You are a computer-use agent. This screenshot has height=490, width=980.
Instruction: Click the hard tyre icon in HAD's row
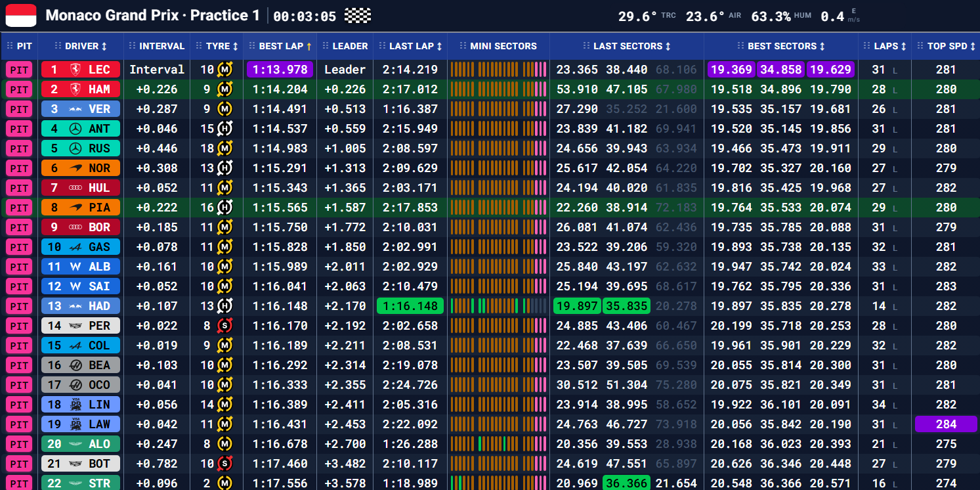[226, 306]
